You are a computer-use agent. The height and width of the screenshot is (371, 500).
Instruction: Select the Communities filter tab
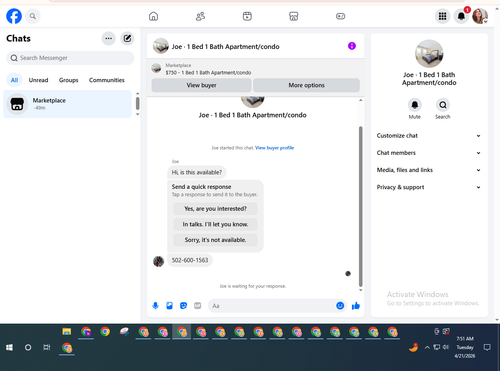pyautogui.click(x=107, y=80)
